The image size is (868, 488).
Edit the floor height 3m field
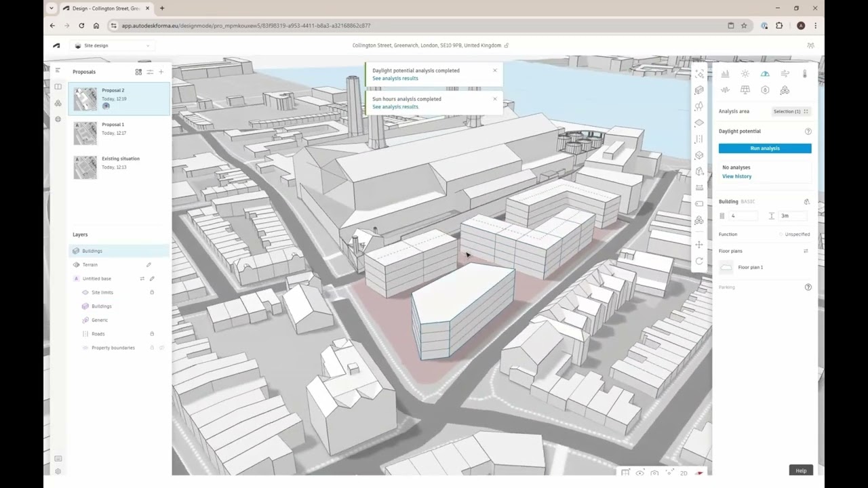tap(793, 216)
